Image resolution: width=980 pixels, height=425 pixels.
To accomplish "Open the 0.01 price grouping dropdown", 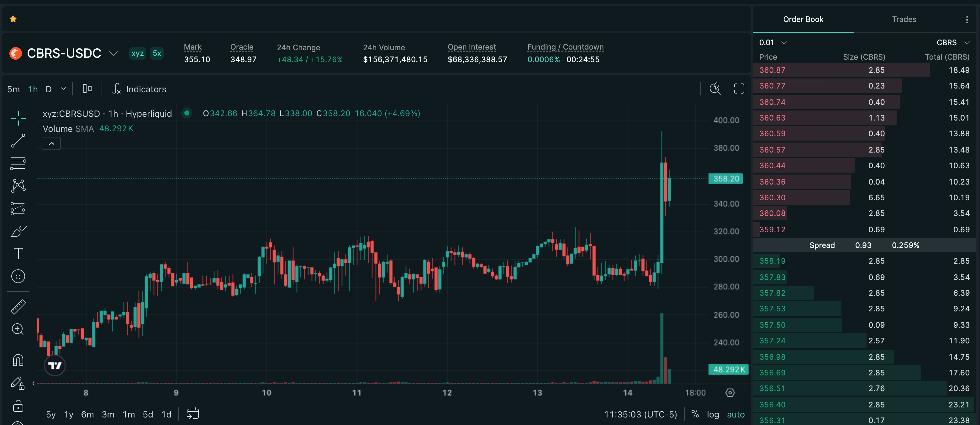I will (772, 43).
